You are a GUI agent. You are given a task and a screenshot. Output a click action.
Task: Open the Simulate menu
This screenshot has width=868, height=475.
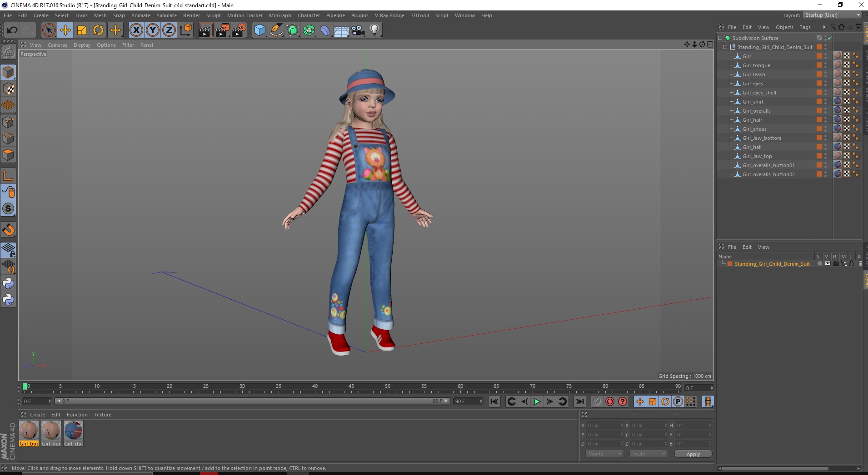coord(167,15)
